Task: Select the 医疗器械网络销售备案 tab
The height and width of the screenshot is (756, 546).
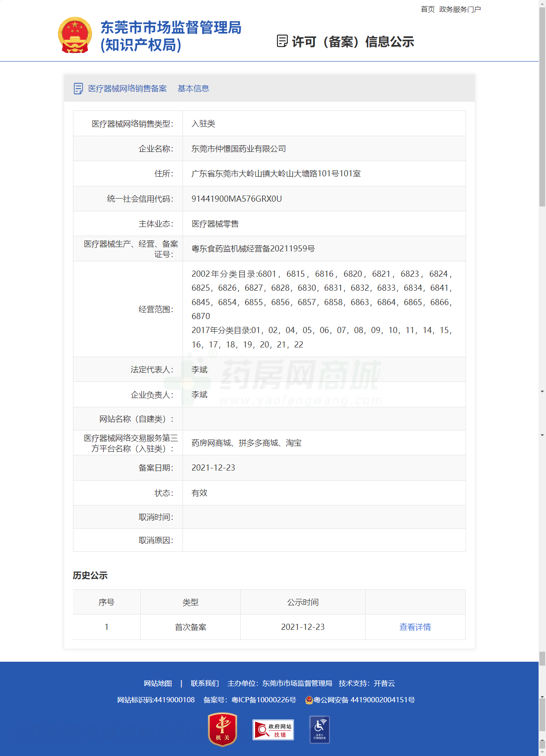Action: point(128,89)
